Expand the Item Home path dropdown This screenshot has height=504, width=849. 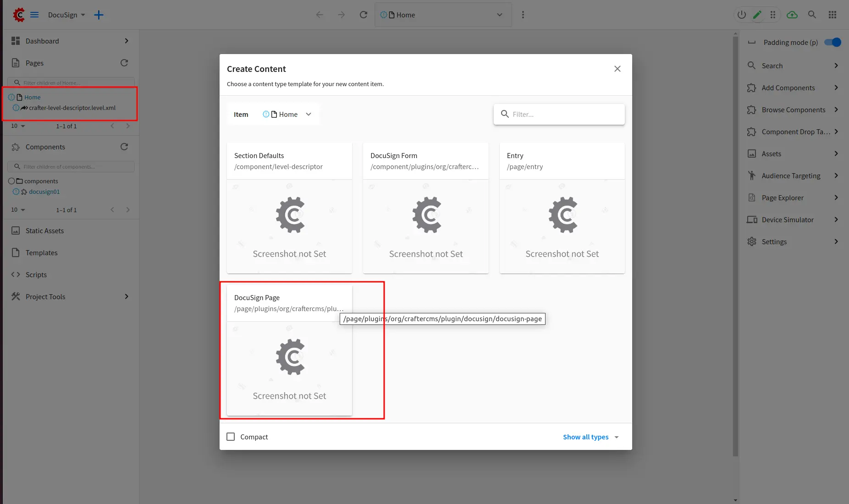point(309,115)
